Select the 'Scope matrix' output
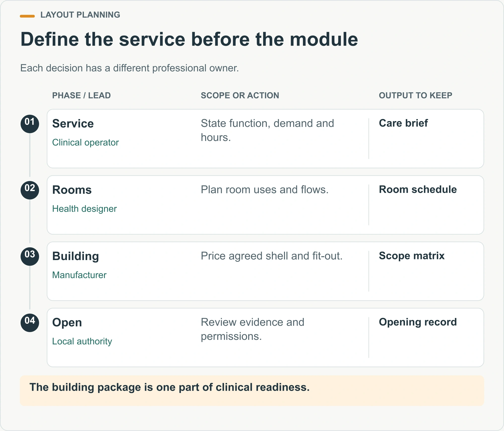Image resolution: width=504 pixels, height=431 pixels. (412, 256)
